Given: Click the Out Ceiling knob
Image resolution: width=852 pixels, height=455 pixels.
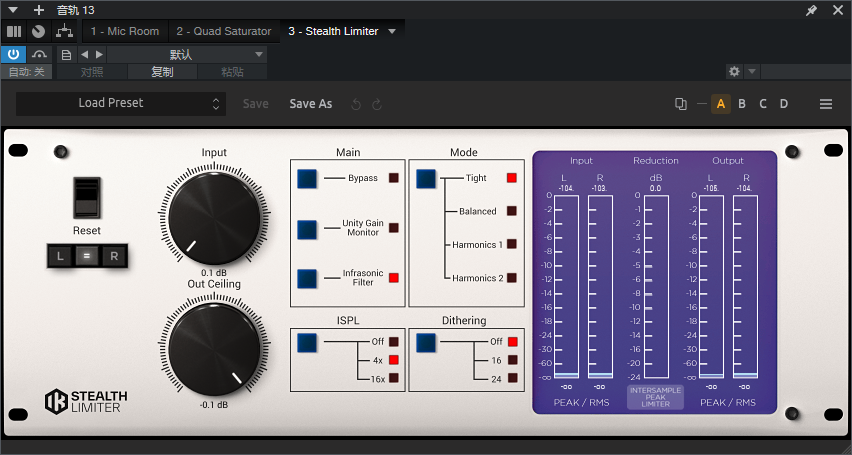Looking at the screenshot, I should click(x=215, y=350).
